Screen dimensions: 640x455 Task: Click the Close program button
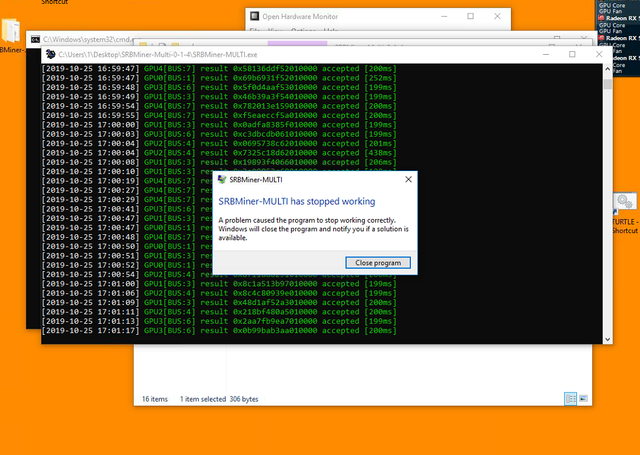click(x=378, y=263)
